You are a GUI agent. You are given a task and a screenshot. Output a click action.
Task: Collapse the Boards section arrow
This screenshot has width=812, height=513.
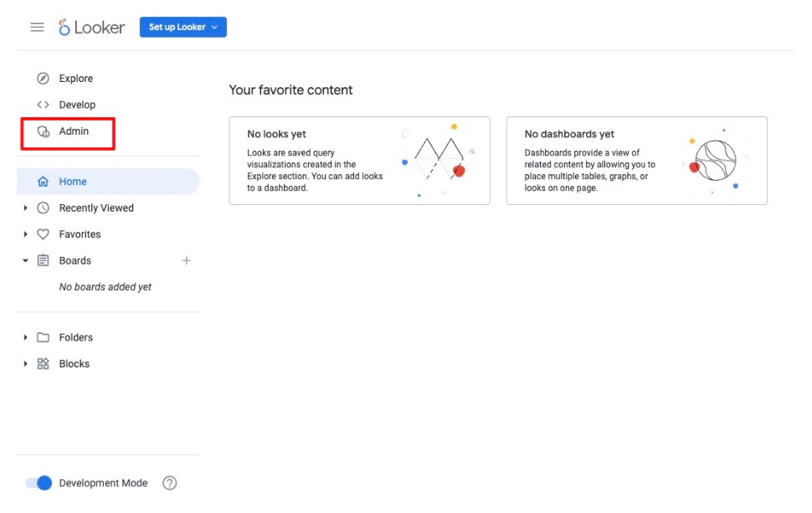point(25,260)
